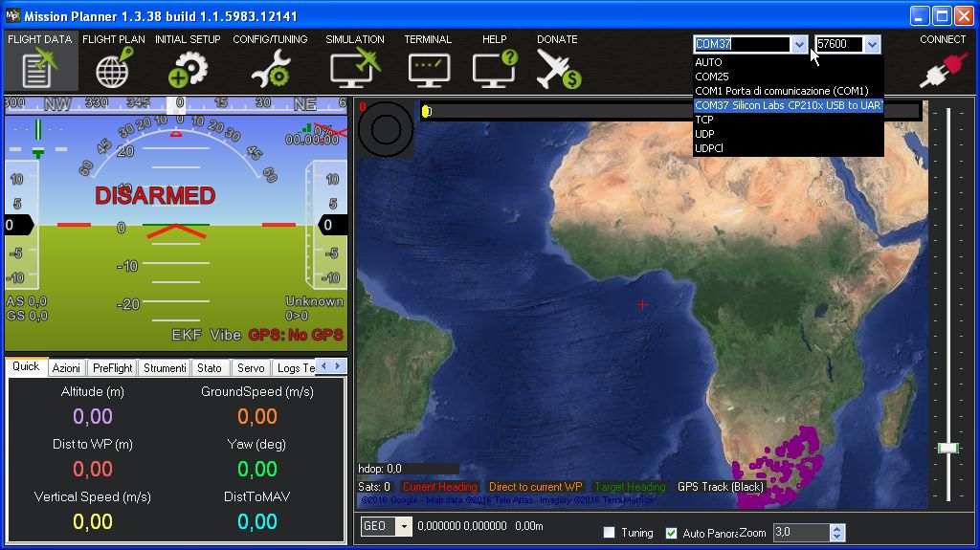Click the INITIAL SETUP menu label
Screen dimensions: 980x550
point(188,39)
